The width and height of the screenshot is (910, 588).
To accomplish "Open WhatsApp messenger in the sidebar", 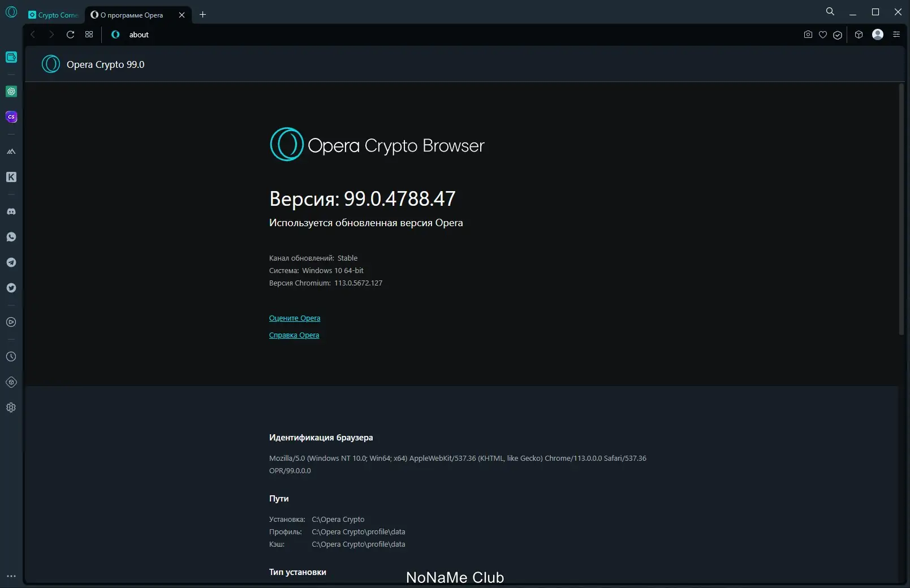I will [11, 237].
